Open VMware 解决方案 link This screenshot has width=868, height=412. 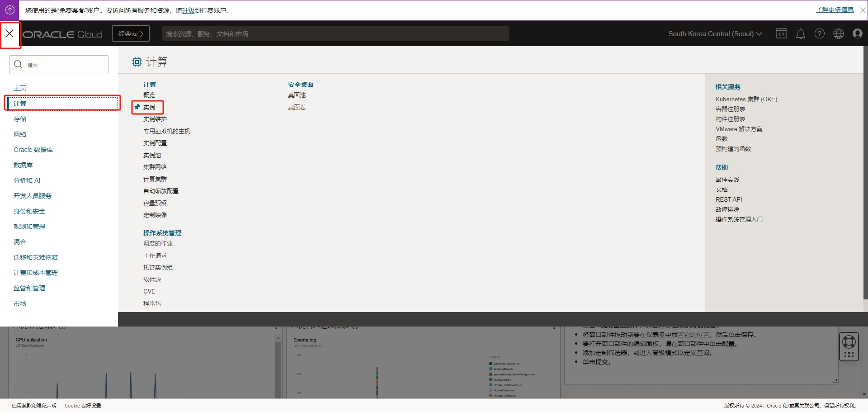[x=739, y=129]
